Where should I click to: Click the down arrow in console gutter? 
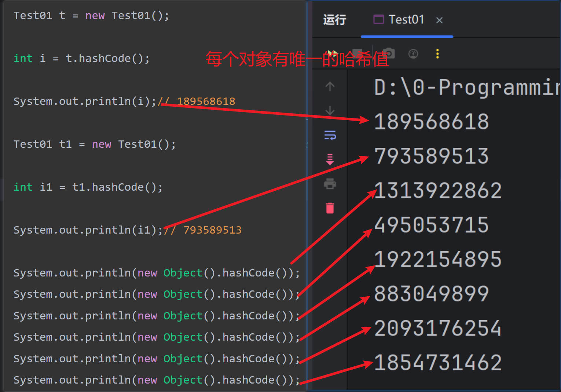click(x=330, y=110)
